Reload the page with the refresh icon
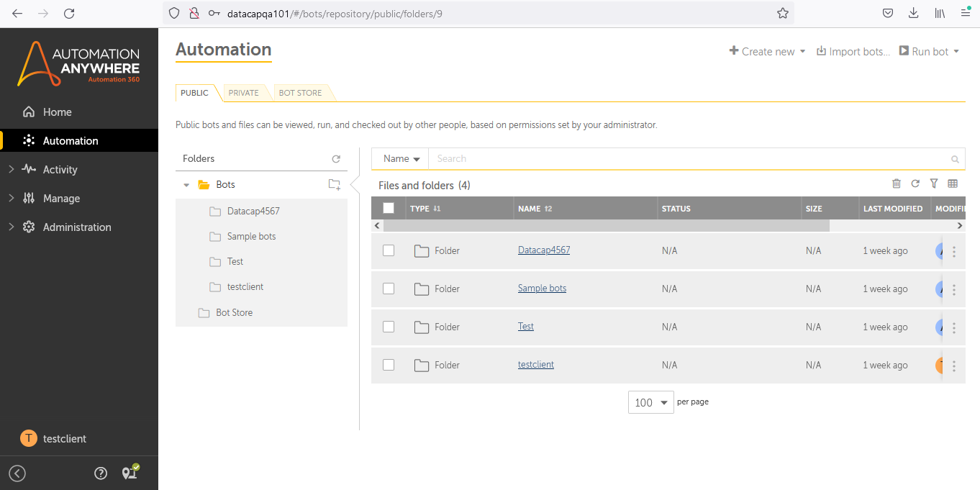This screenshot has height=490, width=980. [69, 13]
